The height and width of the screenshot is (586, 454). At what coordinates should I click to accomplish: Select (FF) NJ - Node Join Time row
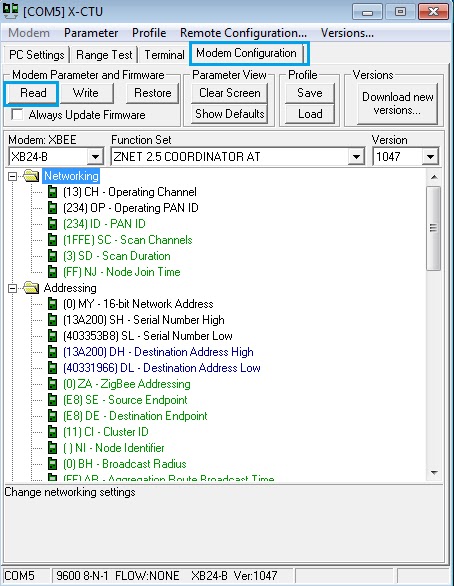click(x=122, y=272)
